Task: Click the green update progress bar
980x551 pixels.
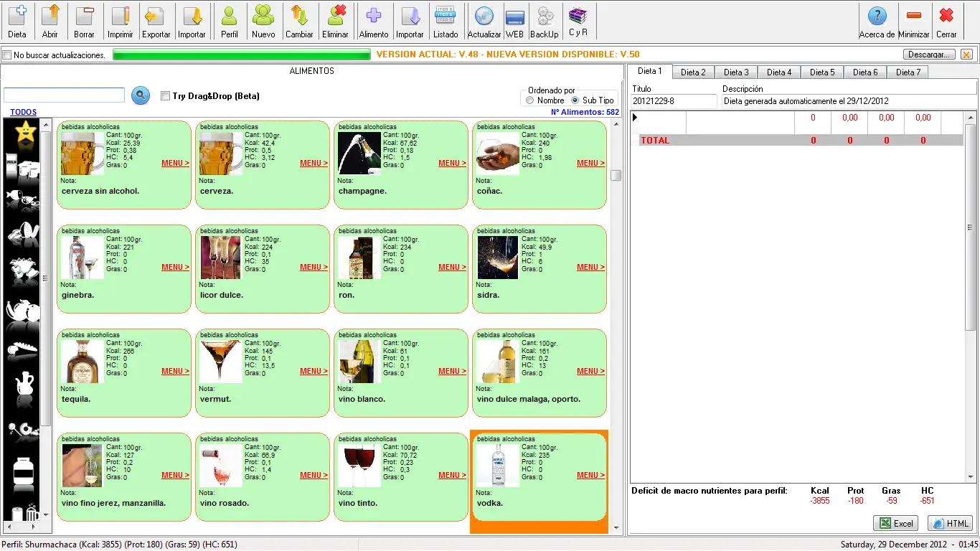Action: [x=242, y=55]
